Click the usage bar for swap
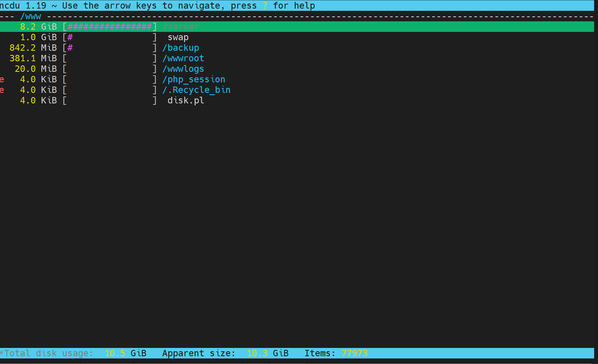 point(110,37)
